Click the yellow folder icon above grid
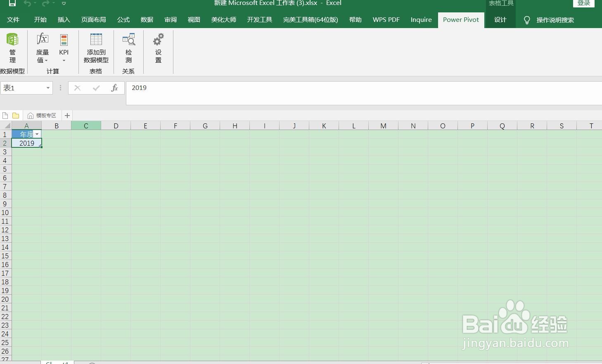This screenshot has height=364, width=602. [x=16, y=116]
